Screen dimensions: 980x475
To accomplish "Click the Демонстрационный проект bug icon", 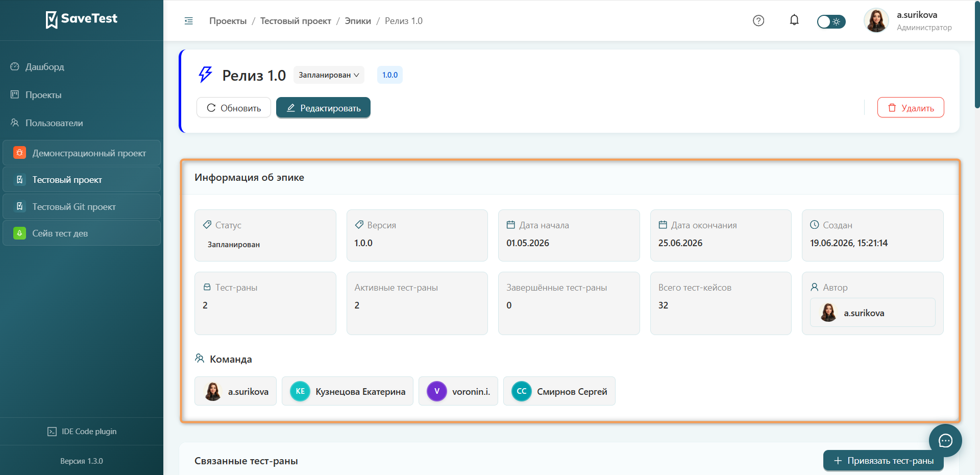I will pyautogui.click(x=19, y=153).
